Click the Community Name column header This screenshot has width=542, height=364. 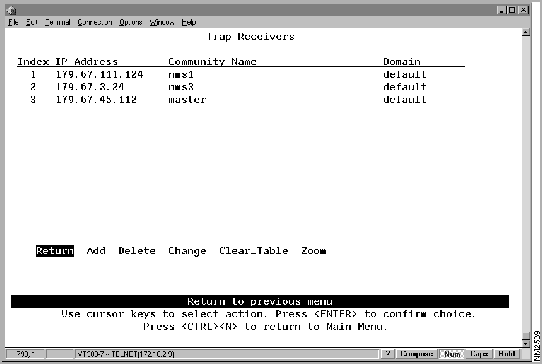[212, 62]
